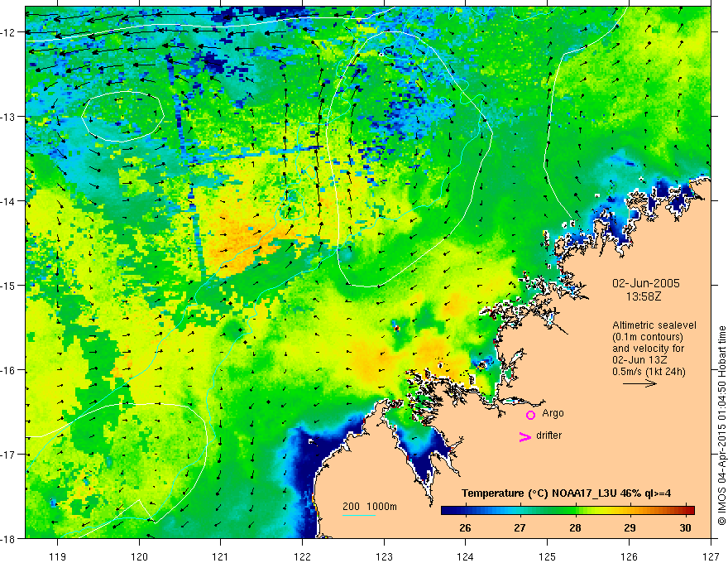
Task: Click the color bar label '29'
Action: [x=630, y=528]
